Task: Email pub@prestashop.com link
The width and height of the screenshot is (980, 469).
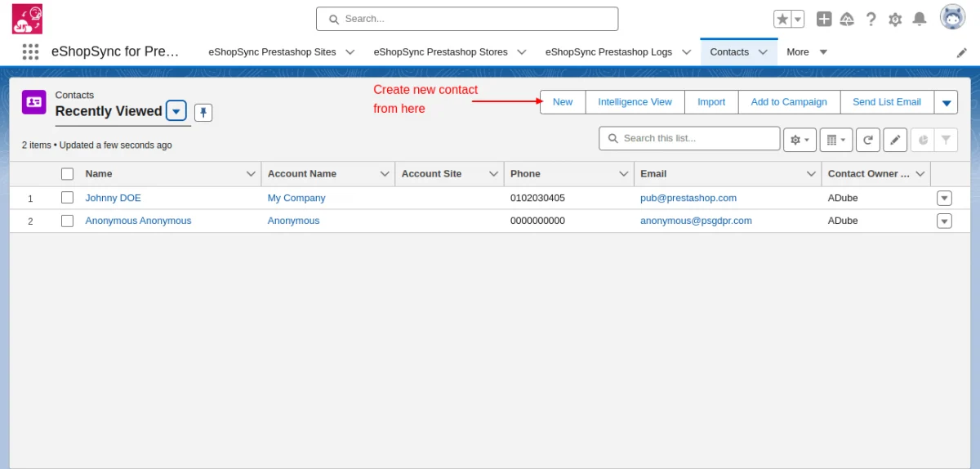Action: (x=688, y=198)
